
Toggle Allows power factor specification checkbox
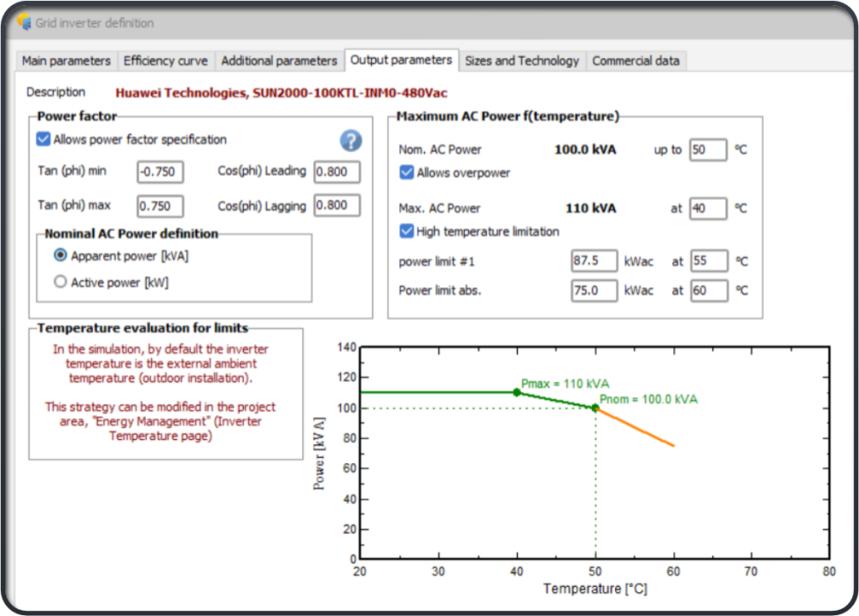(44, 139)
